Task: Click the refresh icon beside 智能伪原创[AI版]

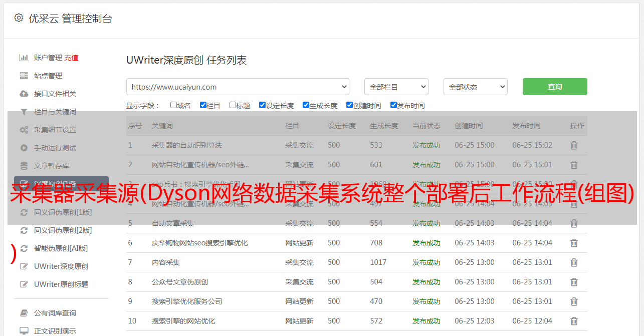Action: pos(24,248)
